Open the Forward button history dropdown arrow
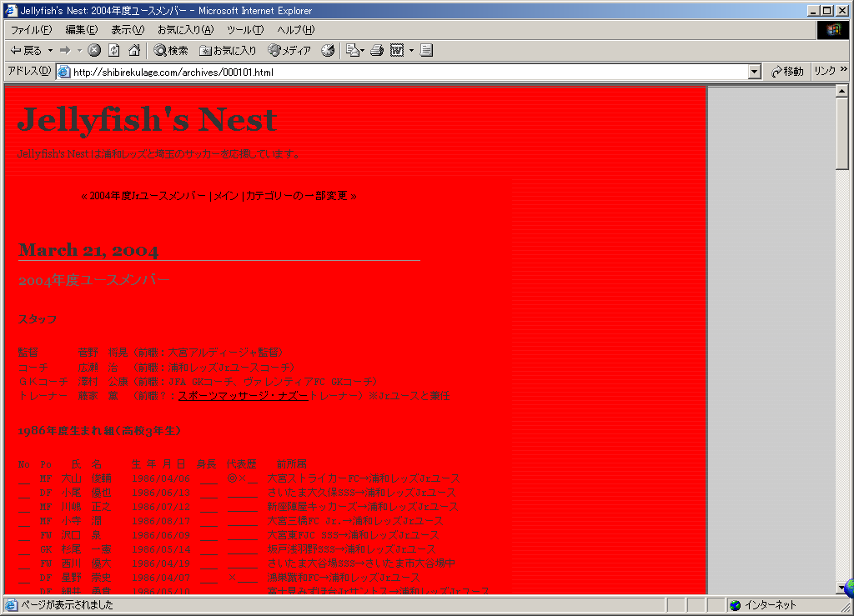854x616 pixels. point(79,51)
